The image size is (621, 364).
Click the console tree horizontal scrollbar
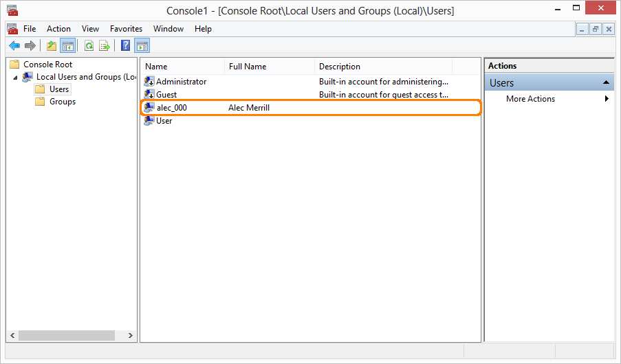pyautogui.click(x=67, y=336)
